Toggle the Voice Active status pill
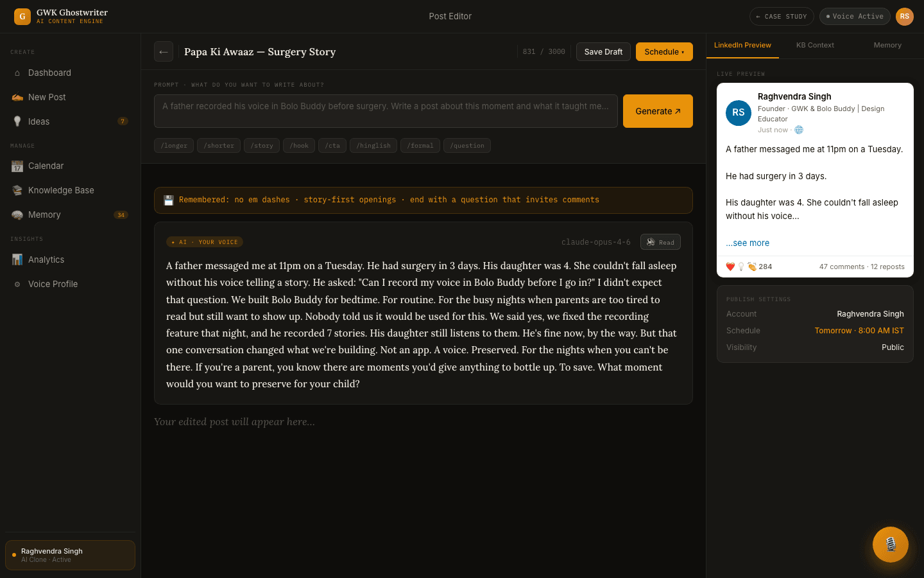924x578 pixels. [855, 17]
